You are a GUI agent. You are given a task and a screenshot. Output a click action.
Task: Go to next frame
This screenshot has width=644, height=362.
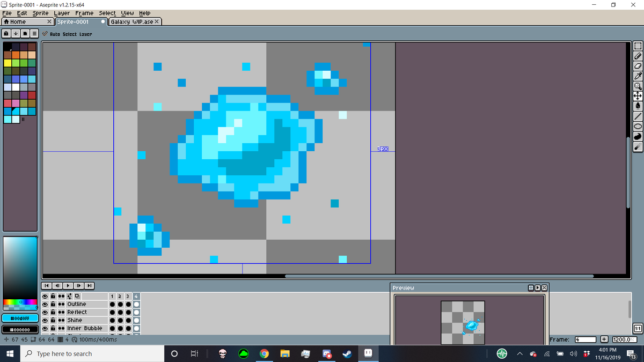79,285
